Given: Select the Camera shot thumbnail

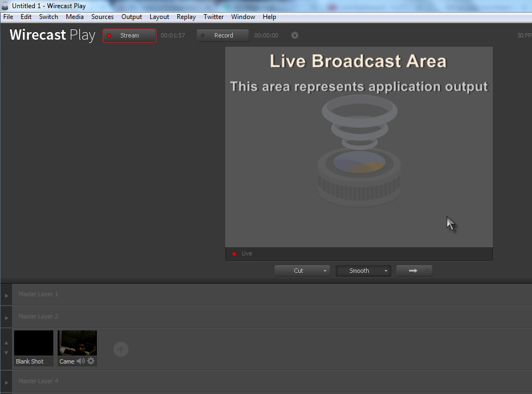Looking at the screenshot, I should click(x=77, y=343).
